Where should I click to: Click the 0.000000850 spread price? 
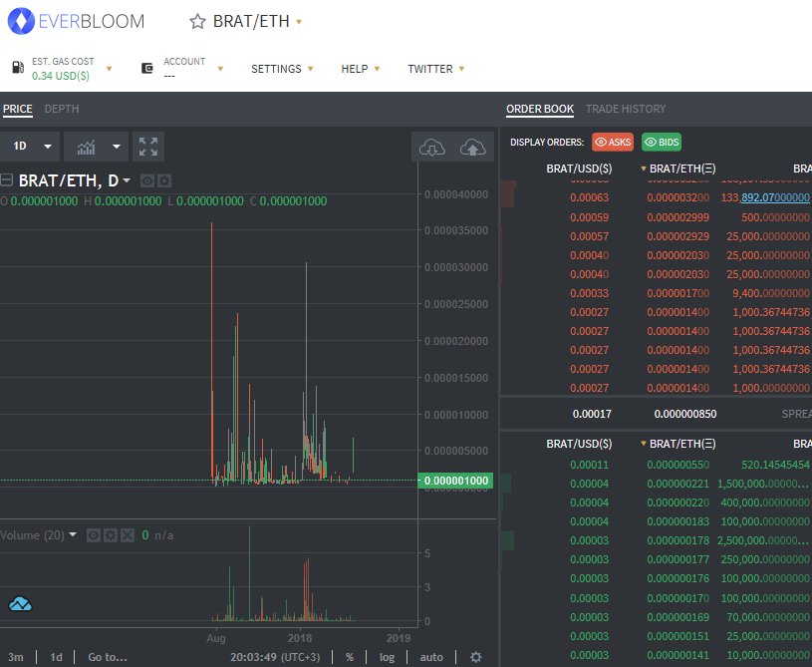[685, 414]
